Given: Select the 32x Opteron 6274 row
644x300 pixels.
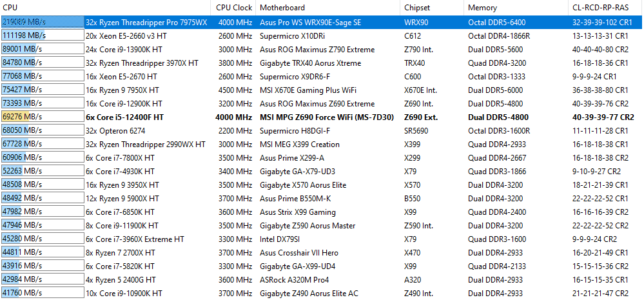Looking at the screenshot, I should [322, 131].
